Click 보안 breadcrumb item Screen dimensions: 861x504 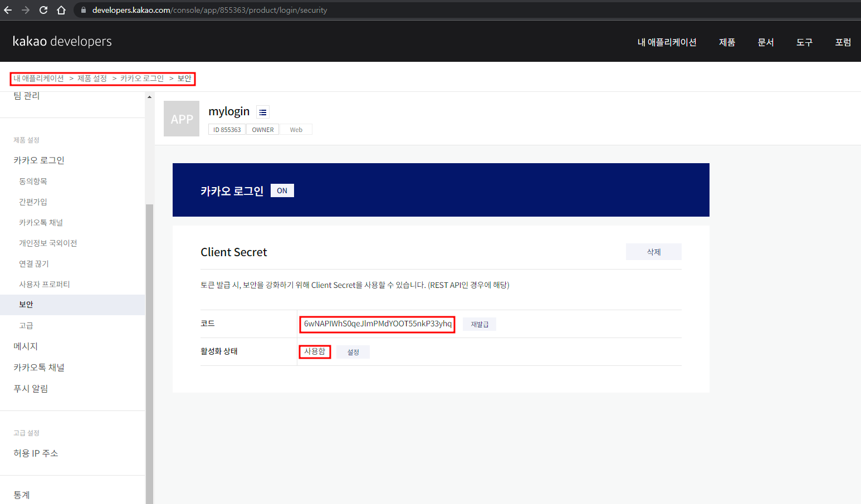point(184,79)
